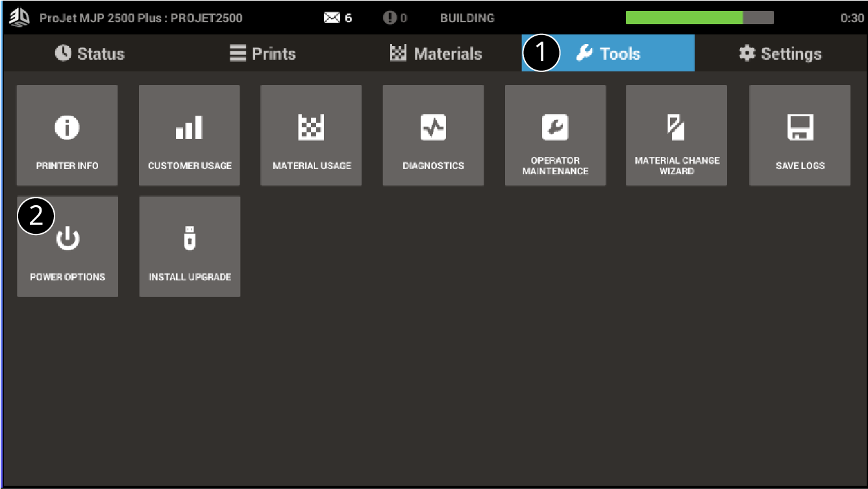Click the ProJet MJP 2500 Plus printer name
This screenshot has width=868, height=489.
pos(141,18)
